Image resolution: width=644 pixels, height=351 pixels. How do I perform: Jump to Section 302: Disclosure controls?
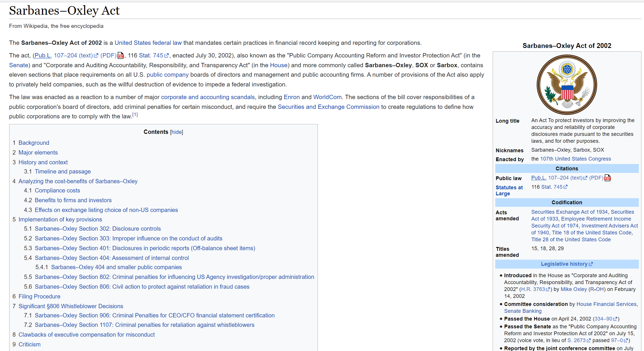tap(98, 229)
